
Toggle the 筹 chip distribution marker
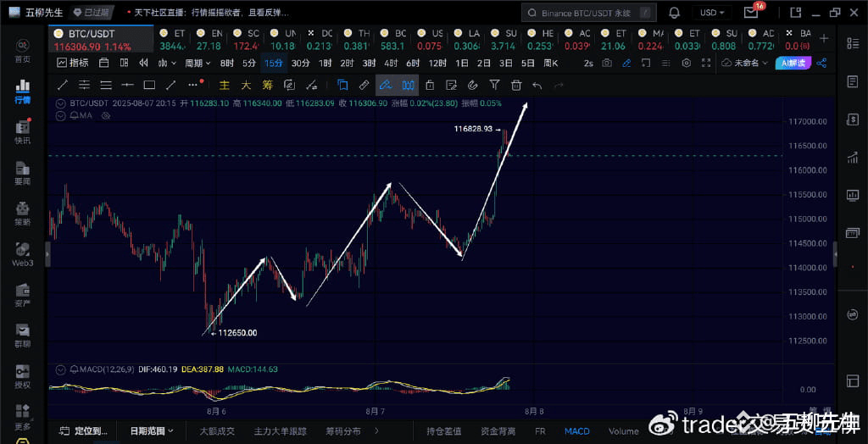pyautogui.click(x=267, y=86)
